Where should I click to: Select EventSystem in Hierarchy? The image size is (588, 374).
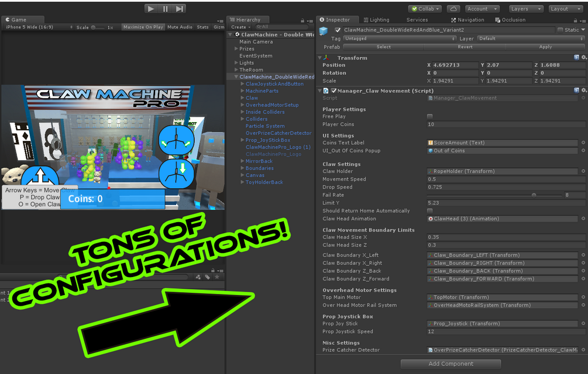[x=256, y=56]
